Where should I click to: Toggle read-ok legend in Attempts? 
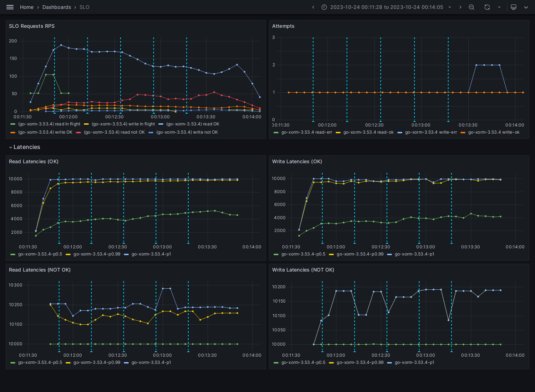[368, 132]
